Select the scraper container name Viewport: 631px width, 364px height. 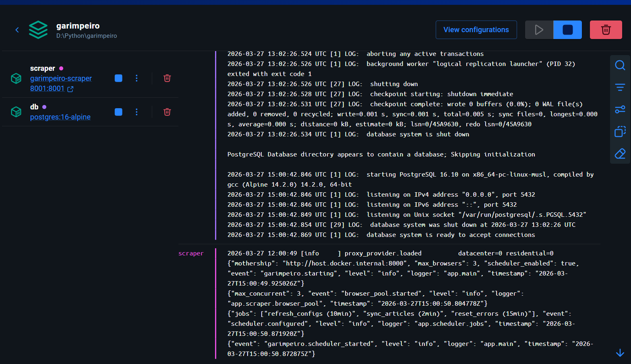pyautogui.click(x=43, y=68)
